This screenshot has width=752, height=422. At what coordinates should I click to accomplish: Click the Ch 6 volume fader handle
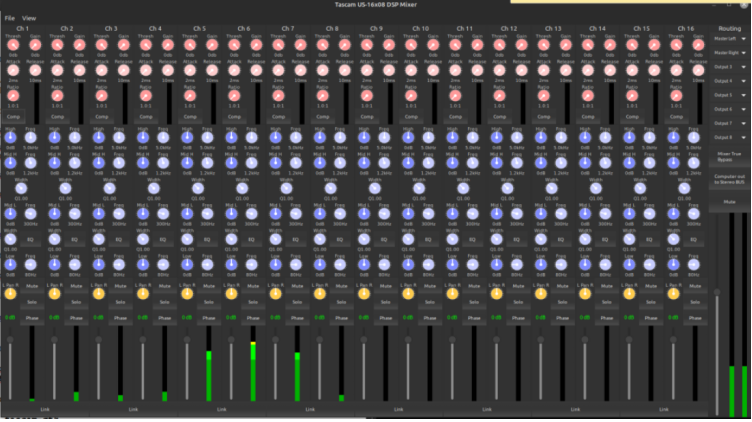pyautogui.click(x=231, y=340)
